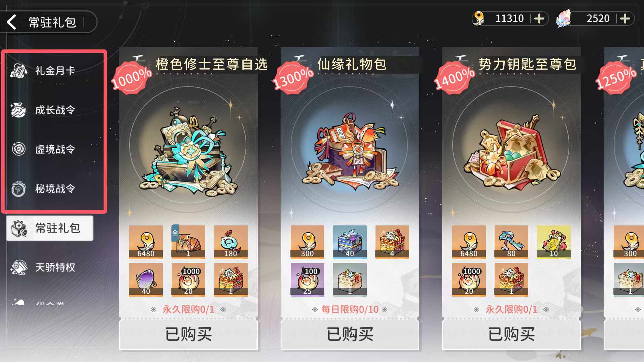The width and height of the screenshot is (644, 362).
Task: Tap the crystal currency icon
Action: tap(564, 18)
